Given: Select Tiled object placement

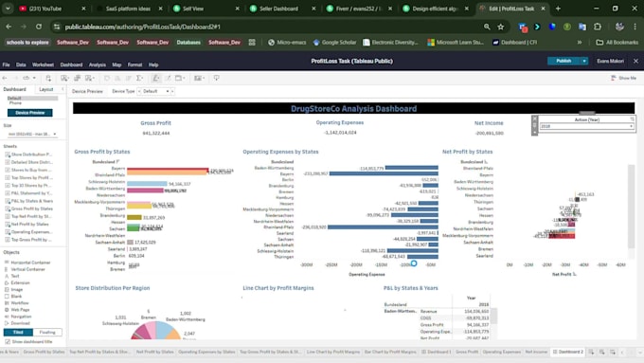Looking at the screenshot, I should (x=18, y=332).
